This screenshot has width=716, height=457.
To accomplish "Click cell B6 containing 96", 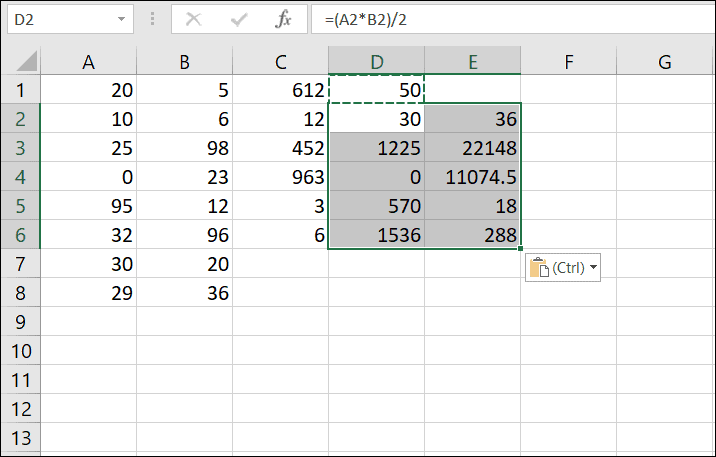I will point(184,235).
